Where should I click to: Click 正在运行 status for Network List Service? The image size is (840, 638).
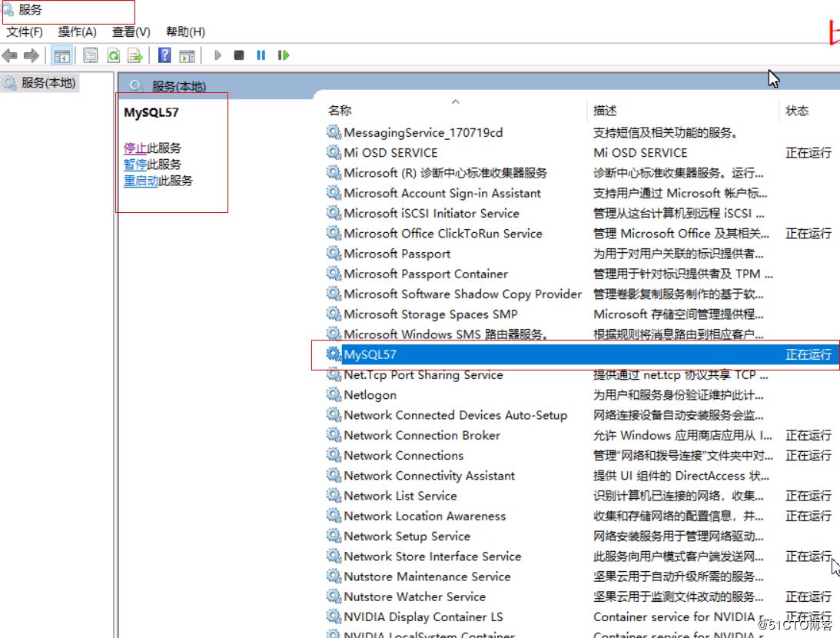pos(808,496)
